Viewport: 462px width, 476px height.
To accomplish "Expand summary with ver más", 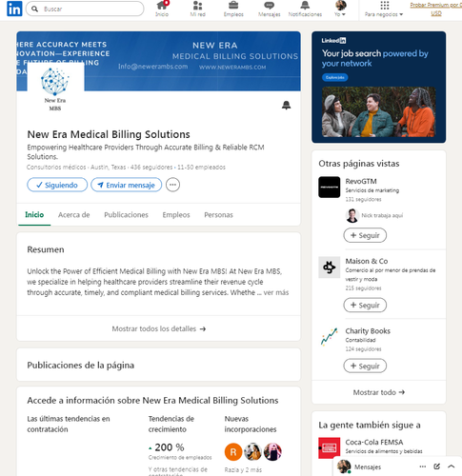I will click(276, 292).
